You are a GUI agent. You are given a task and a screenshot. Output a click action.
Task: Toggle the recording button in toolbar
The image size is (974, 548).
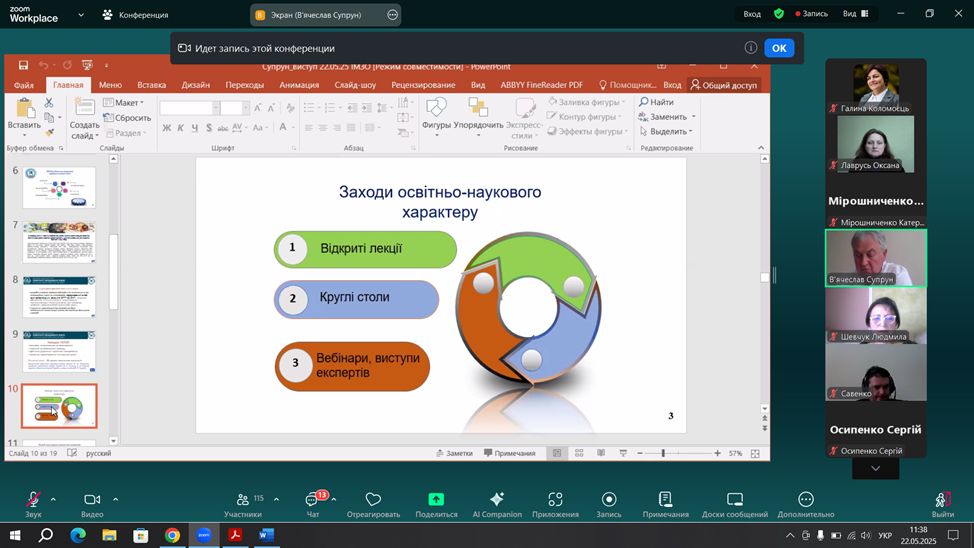pos(608,500)
